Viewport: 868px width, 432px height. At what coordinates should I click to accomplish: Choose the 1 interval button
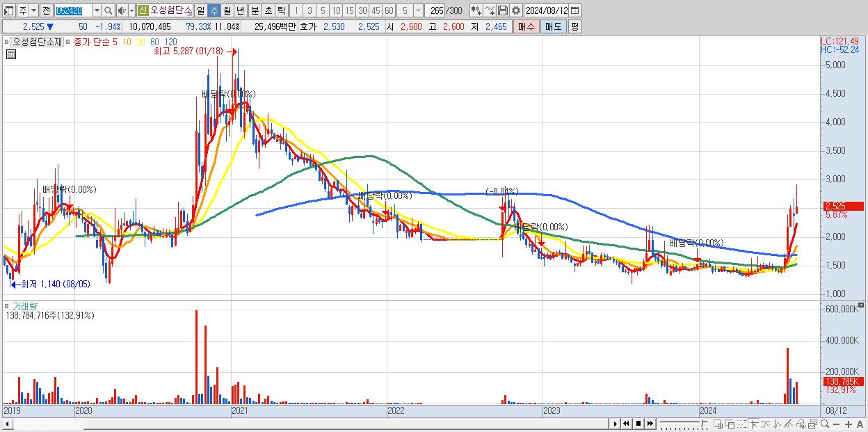click(x=296, y=10)
